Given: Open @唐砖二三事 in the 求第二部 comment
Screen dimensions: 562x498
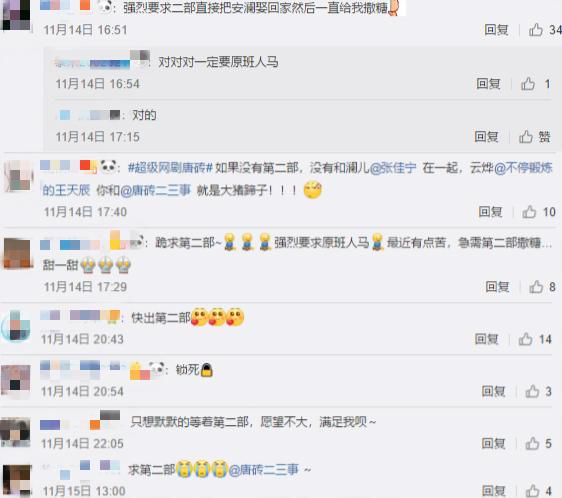Looking at the screenshot, I should click(263, 469).
